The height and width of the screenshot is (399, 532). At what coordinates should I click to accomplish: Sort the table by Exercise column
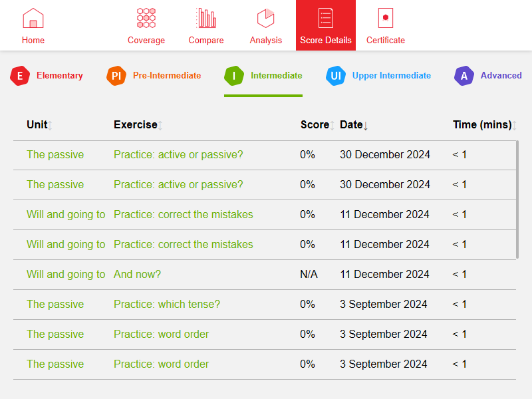[x=137, y=125]
